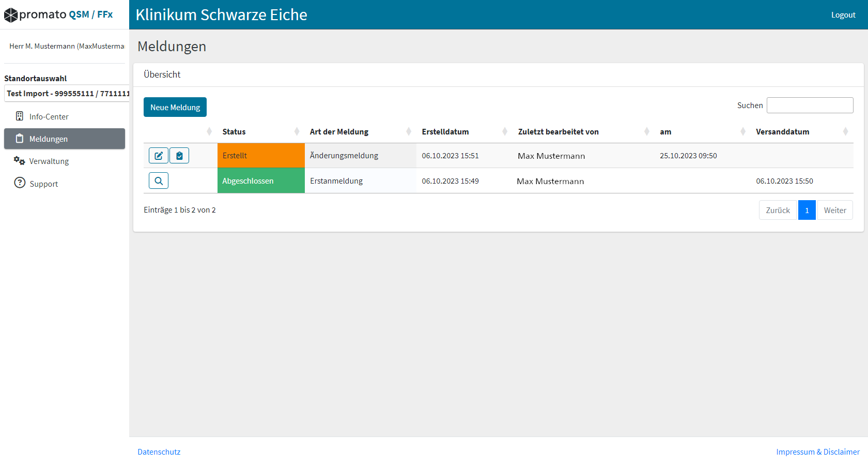Select Meldungen in sidebar
This screenshot has height=466, width=868.
(65, 139)
